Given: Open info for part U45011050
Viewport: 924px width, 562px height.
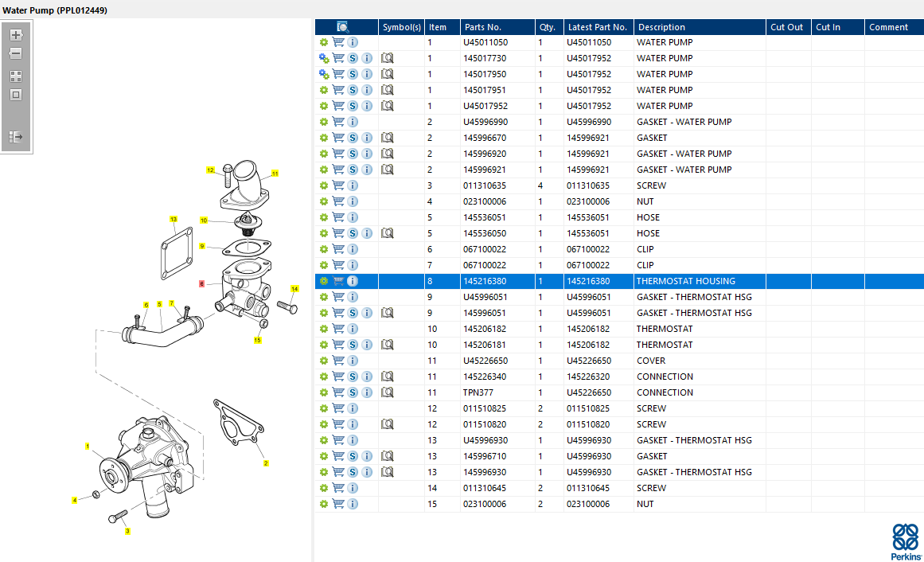Looking at the screenshot, I should (x=353, y=42).
